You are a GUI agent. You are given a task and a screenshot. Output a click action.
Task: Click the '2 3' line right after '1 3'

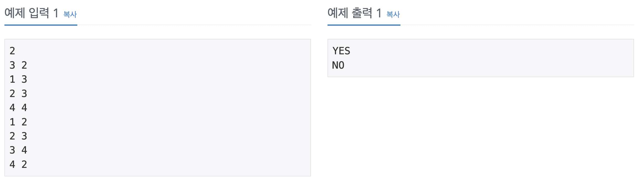[19, 94]
